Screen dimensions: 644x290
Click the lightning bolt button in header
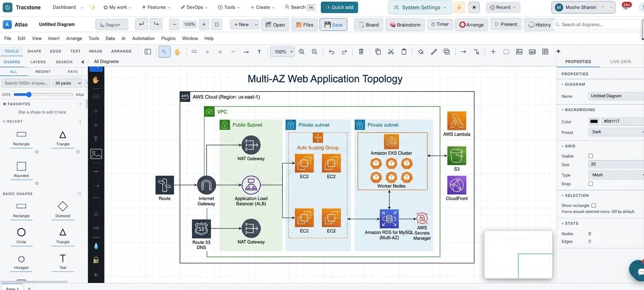tap(459, 8)
